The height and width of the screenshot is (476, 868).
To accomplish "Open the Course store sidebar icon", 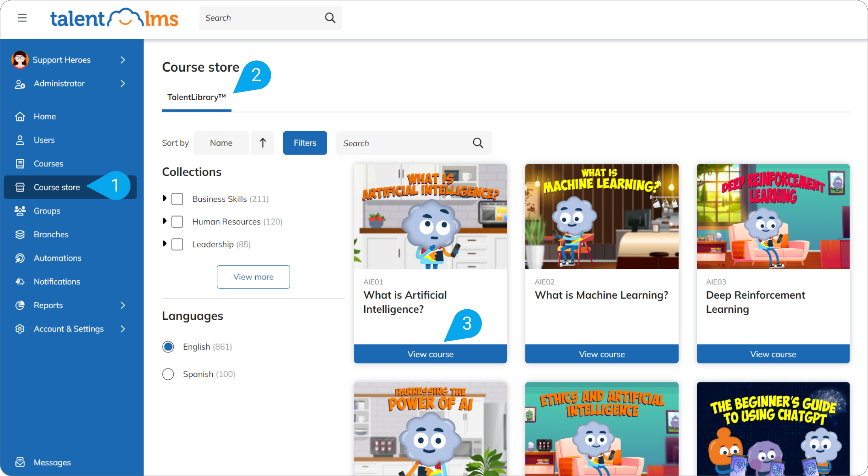I will 20,187.
